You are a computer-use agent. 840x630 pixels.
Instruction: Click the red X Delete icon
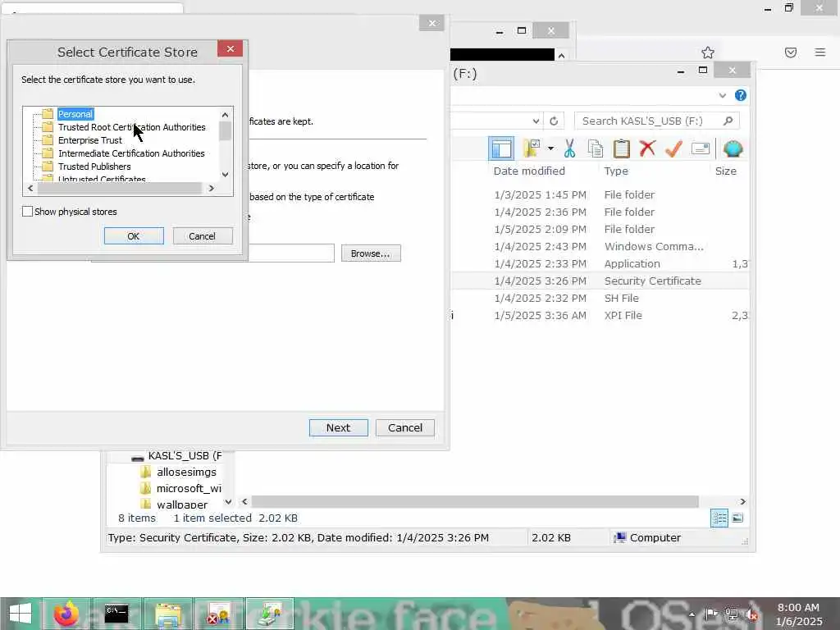(x=647, y=148)
